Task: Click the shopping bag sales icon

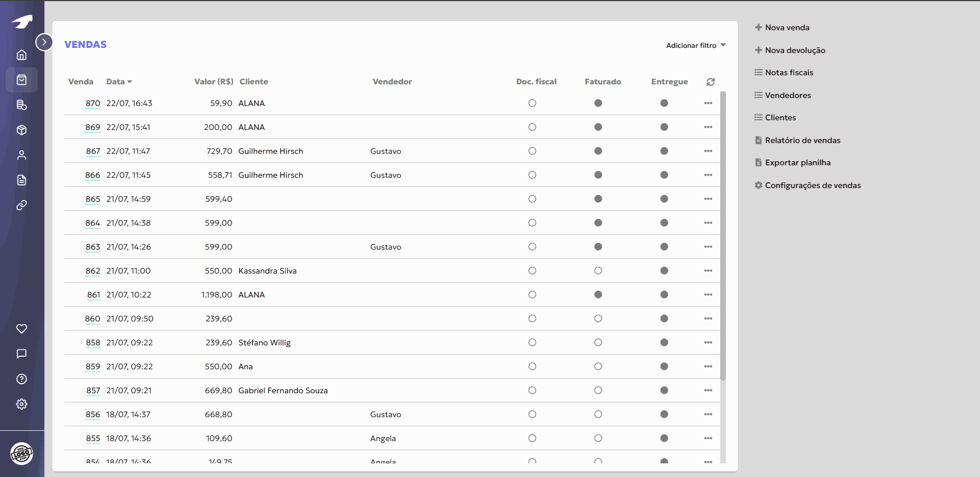Action: coord(22,80)
